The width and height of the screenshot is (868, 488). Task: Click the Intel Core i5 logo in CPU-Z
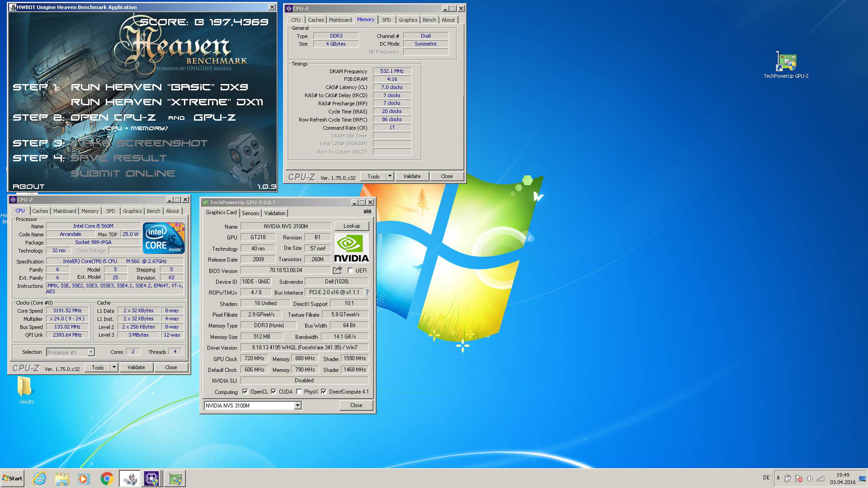(164, 238)
